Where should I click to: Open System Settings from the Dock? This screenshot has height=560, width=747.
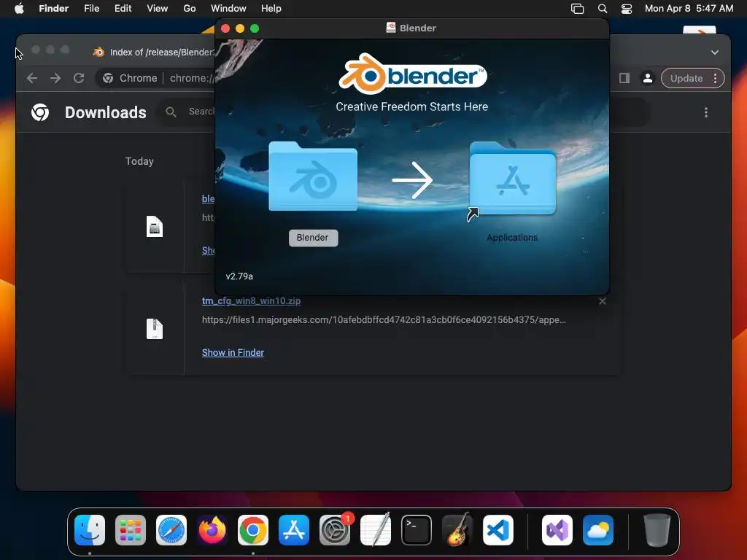335,530
